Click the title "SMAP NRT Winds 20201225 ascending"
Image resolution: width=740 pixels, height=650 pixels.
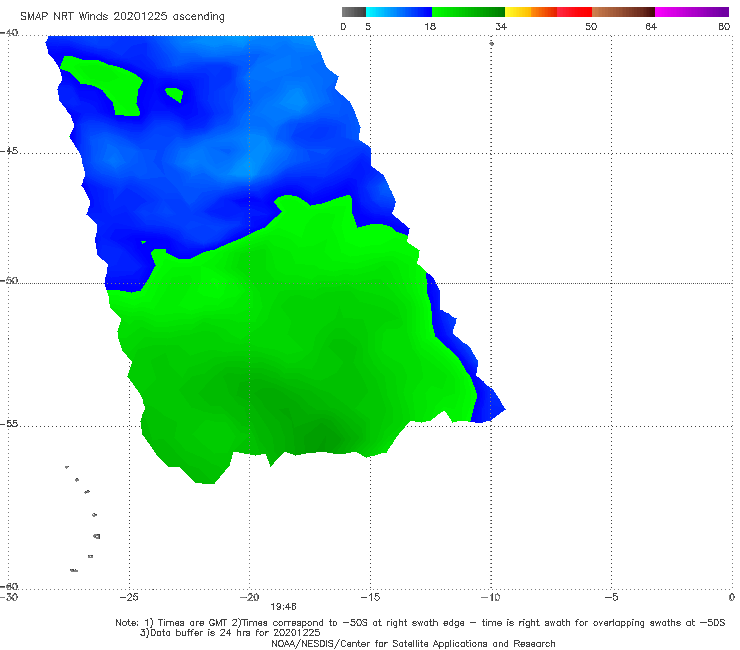pos(122,16)
